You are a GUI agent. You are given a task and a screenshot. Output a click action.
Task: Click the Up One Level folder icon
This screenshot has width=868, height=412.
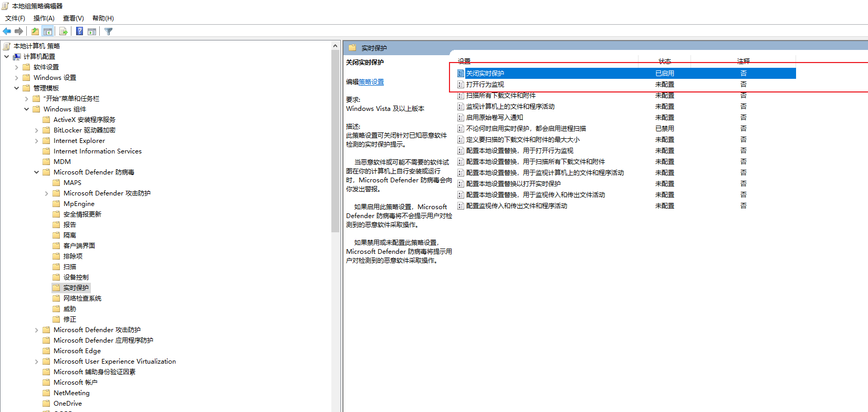pos(35,32)
